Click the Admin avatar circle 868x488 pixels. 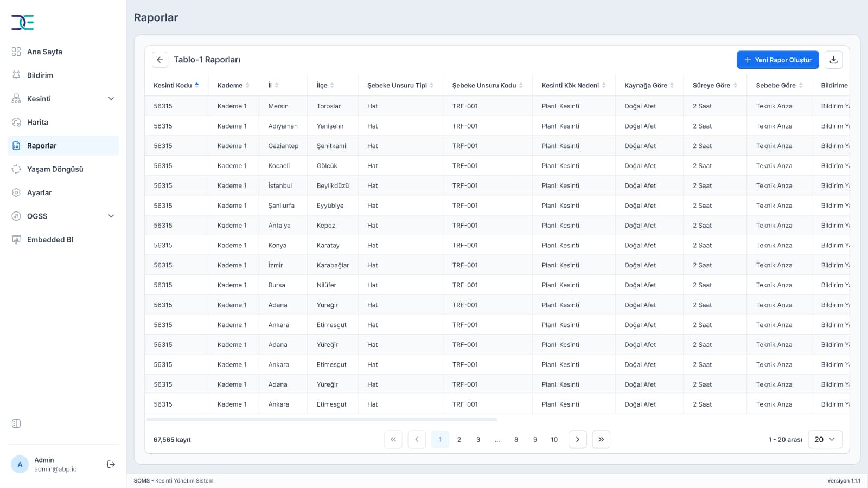[20, 465]
